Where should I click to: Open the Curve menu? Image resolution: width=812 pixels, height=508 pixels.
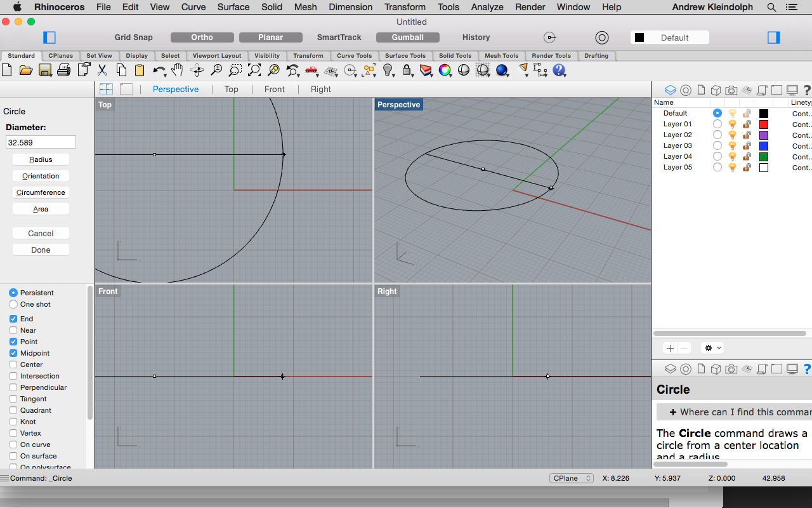click(x=193, y=7)
